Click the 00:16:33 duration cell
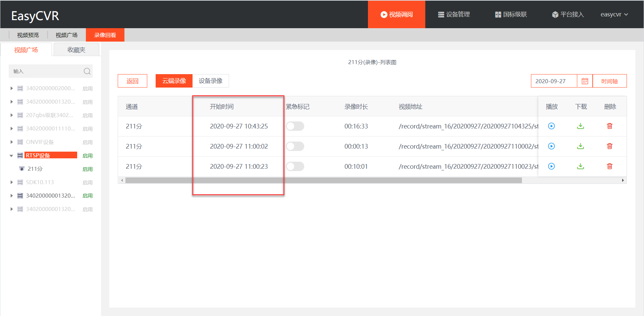644x316 pixels. point(356,126)
